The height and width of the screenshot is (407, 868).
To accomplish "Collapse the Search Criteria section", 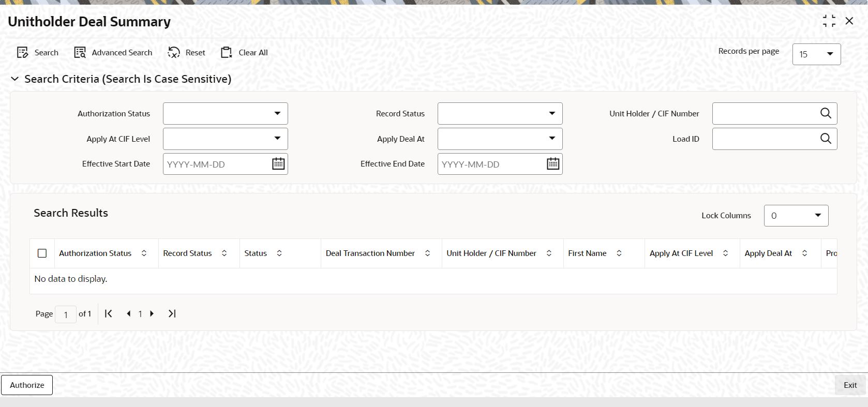I will coord(15,79).
